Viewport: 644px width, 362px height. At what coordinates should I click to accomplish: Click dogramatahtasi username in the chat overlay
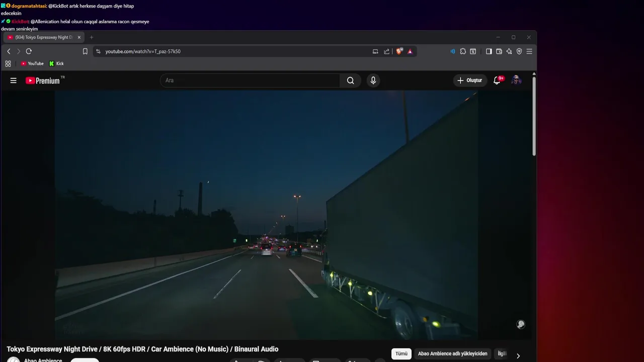pos(29,6)
